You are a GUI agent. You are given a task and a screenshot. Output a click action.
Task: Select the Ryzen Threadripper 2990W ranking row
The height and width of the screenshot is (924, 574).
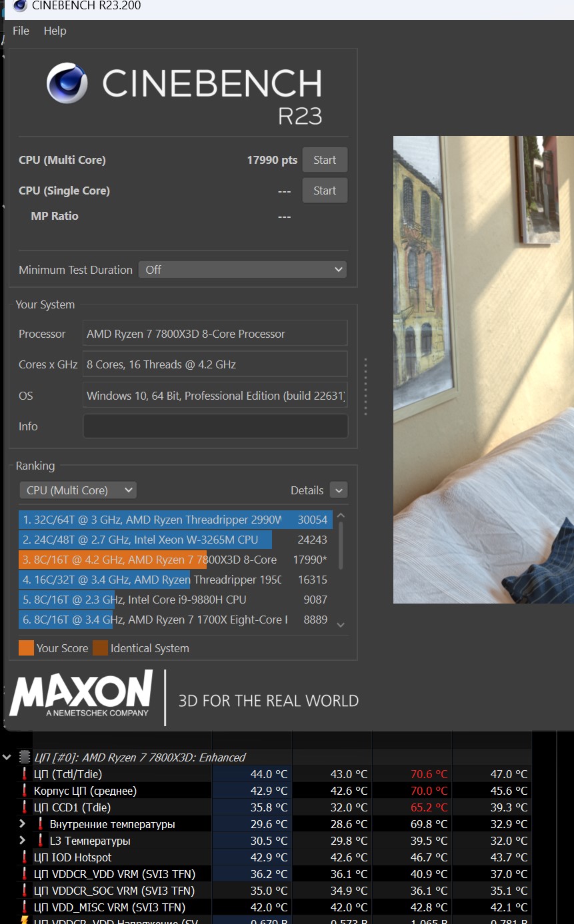pyautogui.click(x=175, y=520)
